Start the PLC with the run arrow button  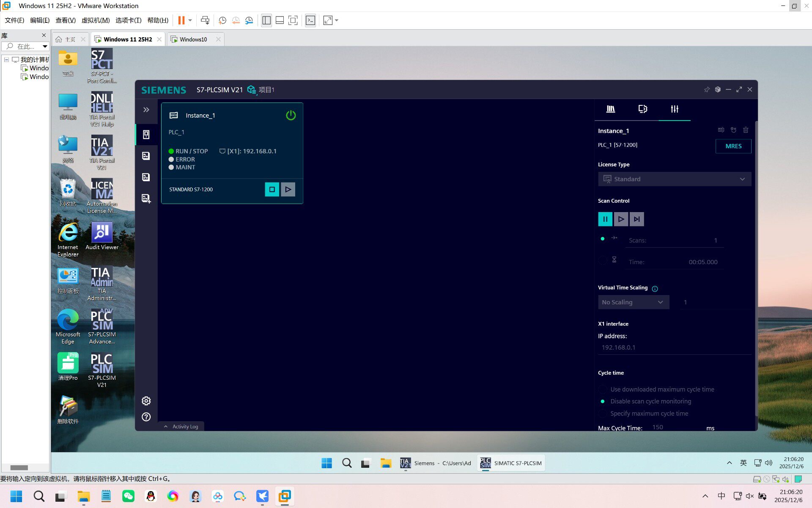pos(288,189)
